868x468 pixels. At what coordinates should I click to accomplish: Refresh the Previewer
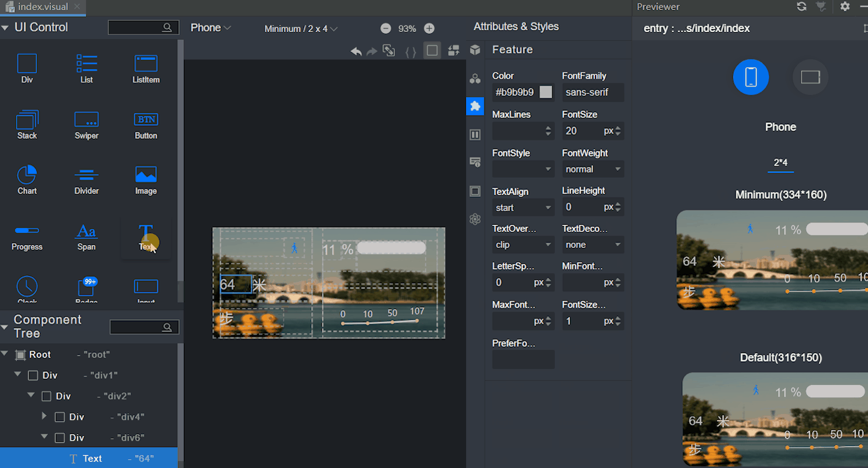click(x=802, y=7)
